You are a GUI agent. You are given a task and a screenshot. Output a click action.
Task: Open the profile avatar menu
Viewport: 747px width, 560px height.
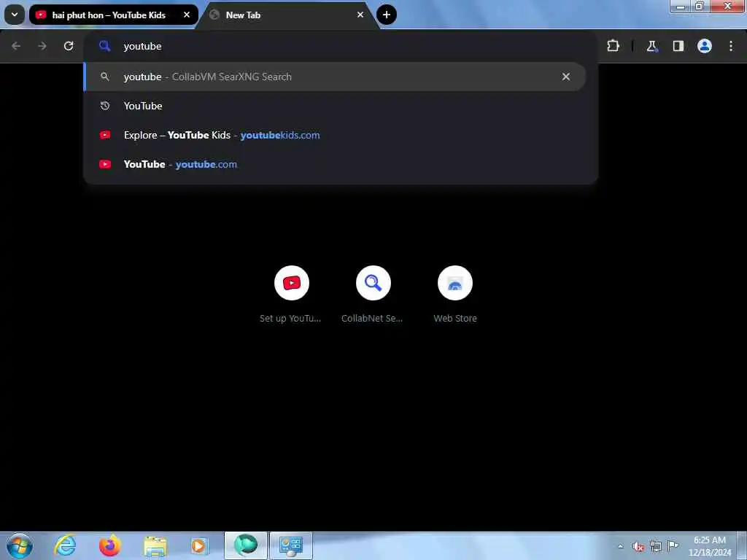point(705,46)
